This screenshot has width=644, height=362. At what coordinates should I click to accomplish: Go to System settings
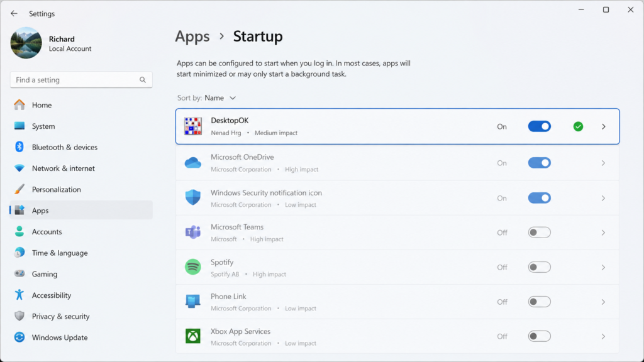81,126
